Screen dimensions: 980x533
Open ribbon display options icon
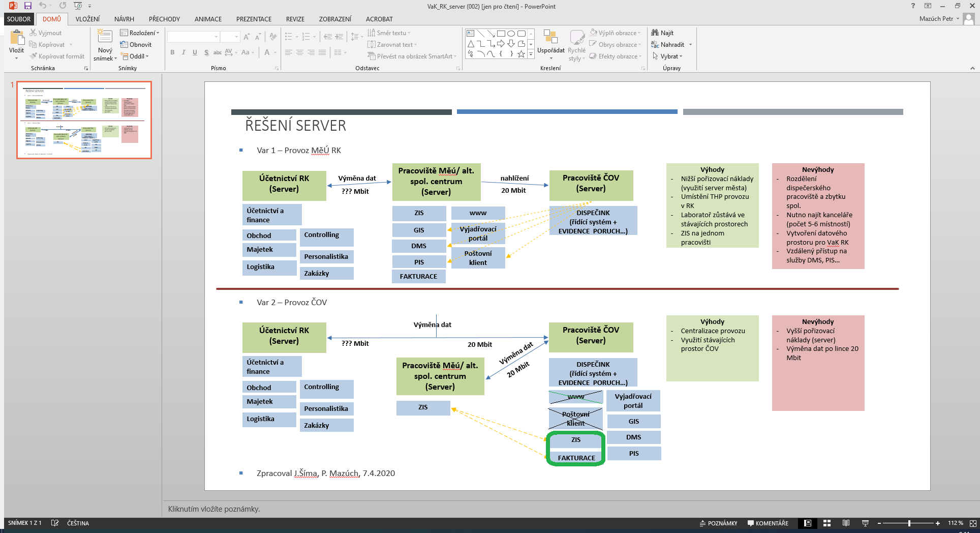click(928, 6)
